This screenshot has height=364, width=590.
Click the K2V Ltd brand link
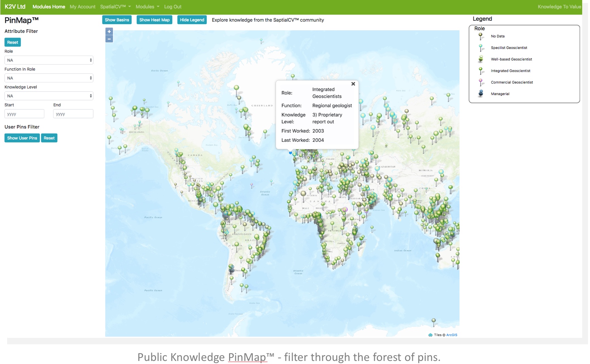pyautogui.click(x=15, y=7)
